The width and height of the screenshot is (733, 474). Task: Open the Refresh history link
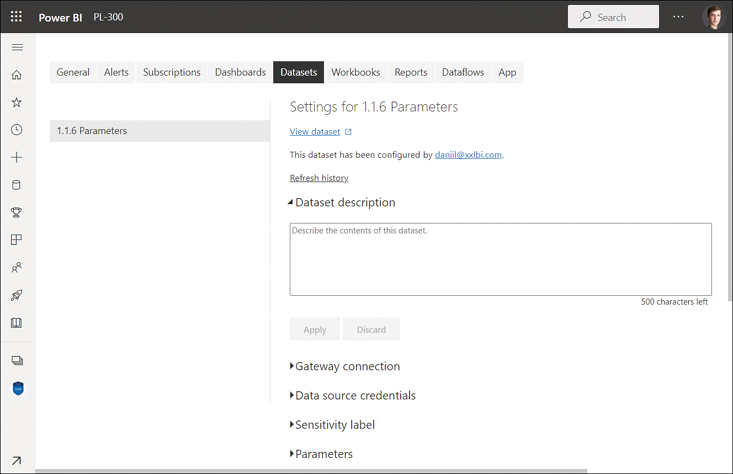click(x=319, y=178)
